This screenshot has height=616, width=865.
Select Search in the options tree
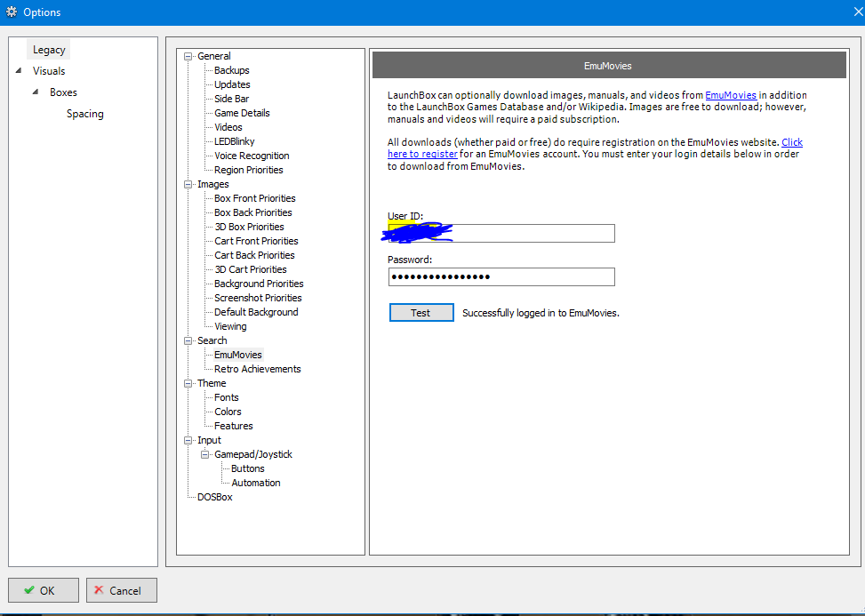coord(212,340)
